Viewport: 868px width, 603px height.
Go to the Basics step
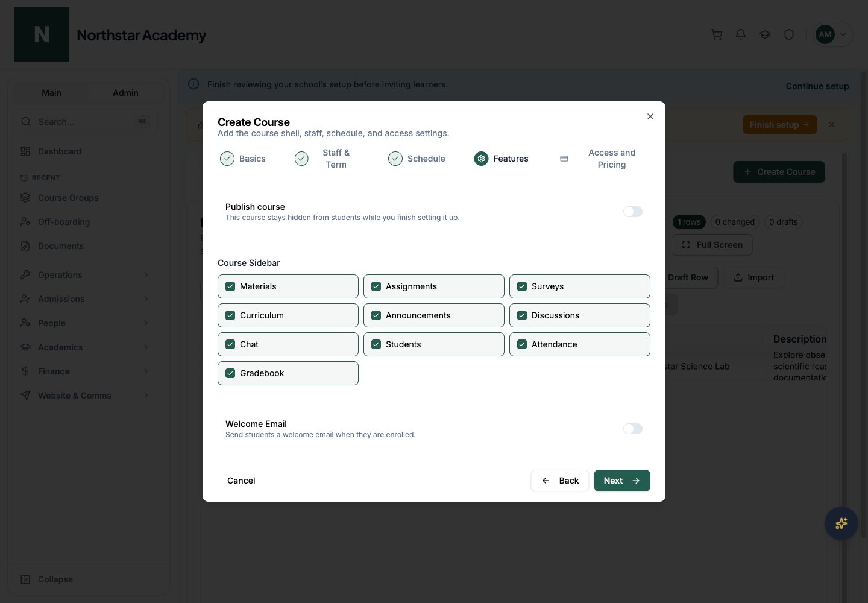243,159
